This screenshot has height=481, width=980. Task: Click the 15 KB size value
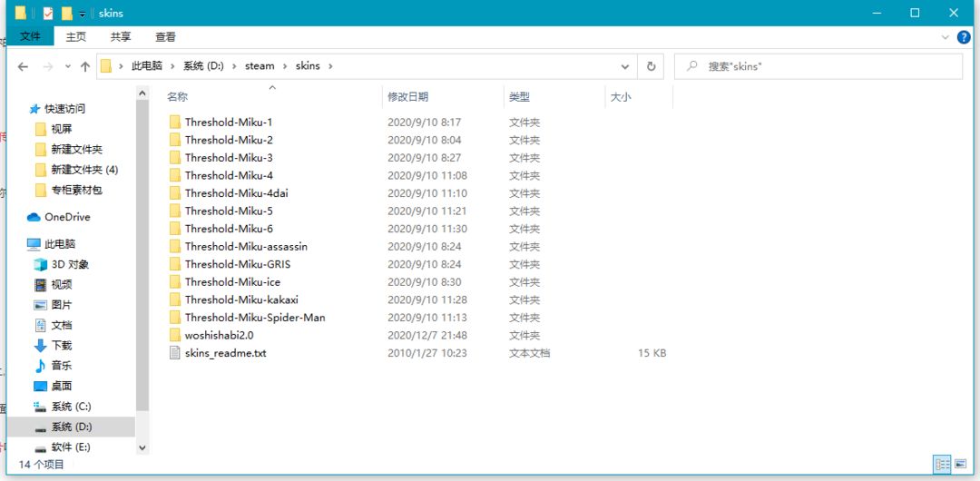pos(652,353)
